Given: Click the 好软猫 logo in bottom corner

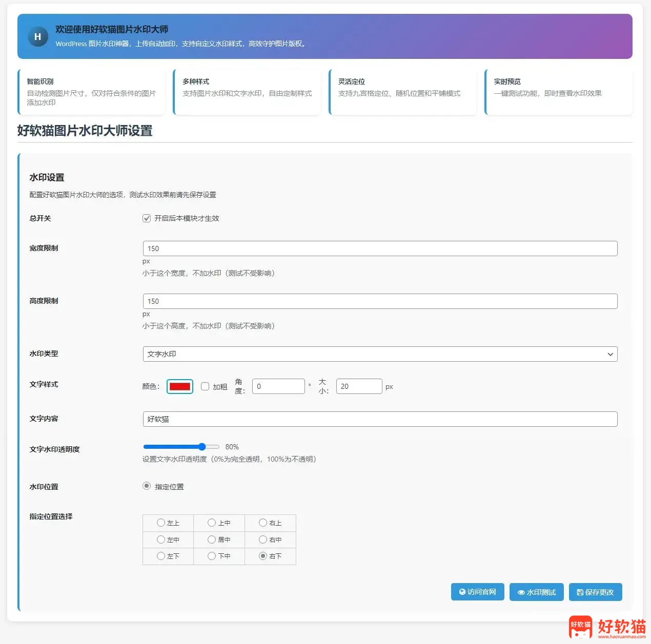Looking at the screenshot, I should [607, 627].
